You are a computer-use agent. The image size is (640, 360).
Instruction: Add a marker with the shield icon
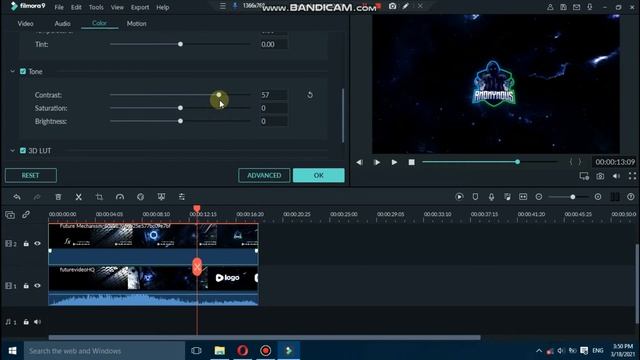(475, 197)
